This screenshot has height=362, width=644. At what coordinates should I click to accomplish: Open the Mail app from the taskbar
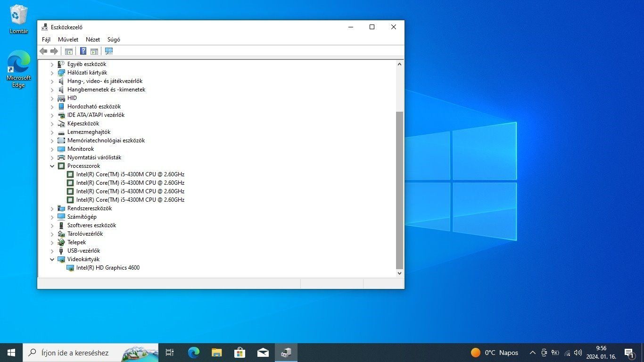tap(263, 353)
